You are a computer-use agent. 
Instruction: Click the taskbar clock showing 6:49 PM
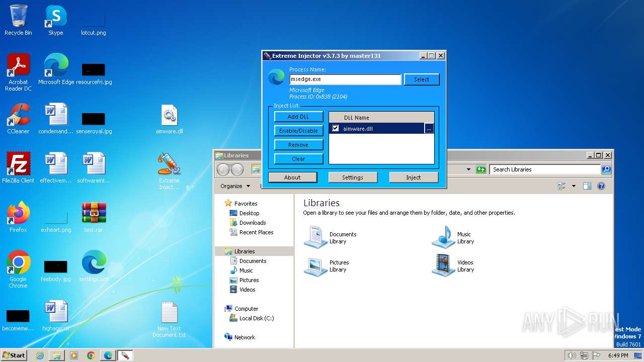click(618, 355)
